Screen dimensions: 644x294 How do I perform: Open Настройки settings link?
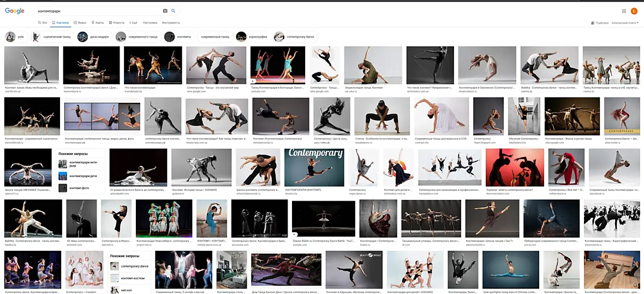pos(150,22)
